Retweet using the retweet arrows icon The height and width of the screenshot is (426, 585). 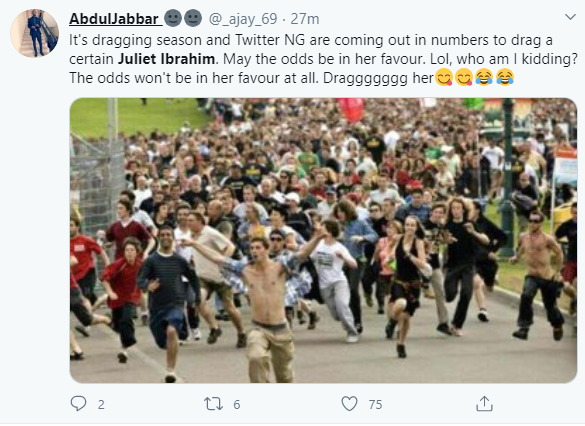coord(213,404)
